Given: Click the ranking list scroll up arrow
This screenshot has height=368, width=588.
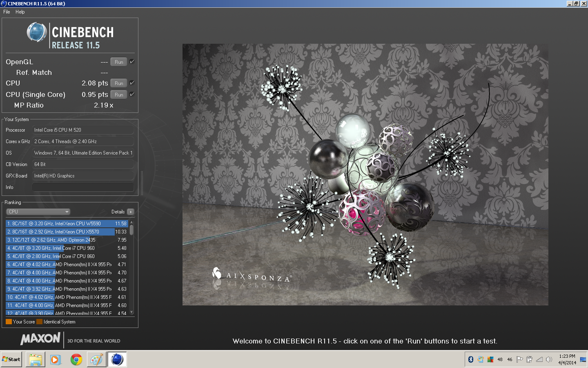Looking at the screenshot, I should tap(131, 222).
